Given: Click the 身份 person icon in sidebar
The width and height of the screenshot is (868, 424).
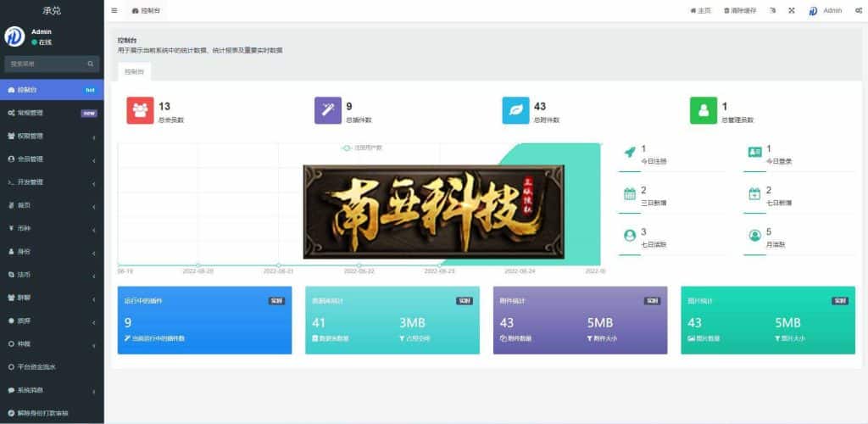Looking at the screenshot, I should click(x=11, y=252).
